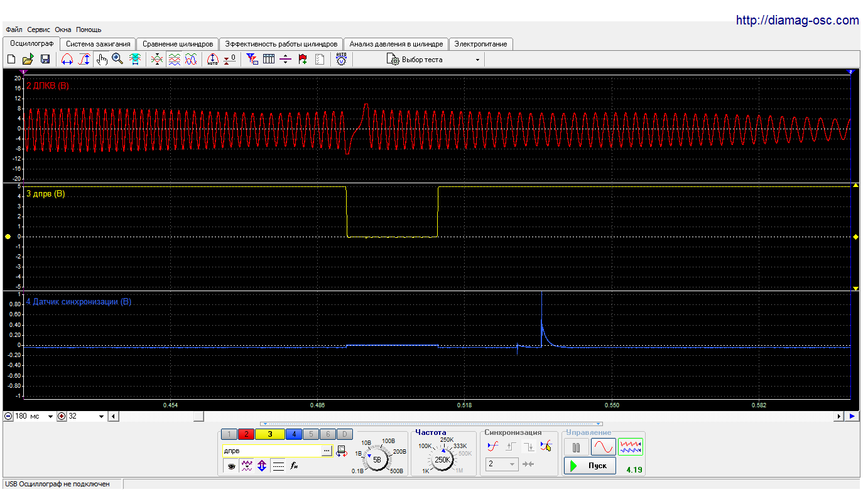The width and height of the screenshot is (868, 492).
Task: Activate the hand pan tool
Action: [x=101, y=60]
